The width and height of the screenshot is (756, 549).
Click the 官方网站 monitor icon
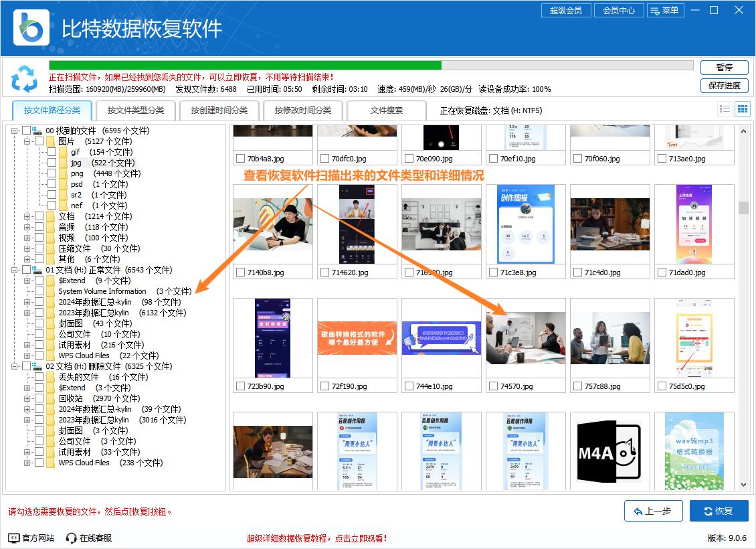(x=14, y=538)
